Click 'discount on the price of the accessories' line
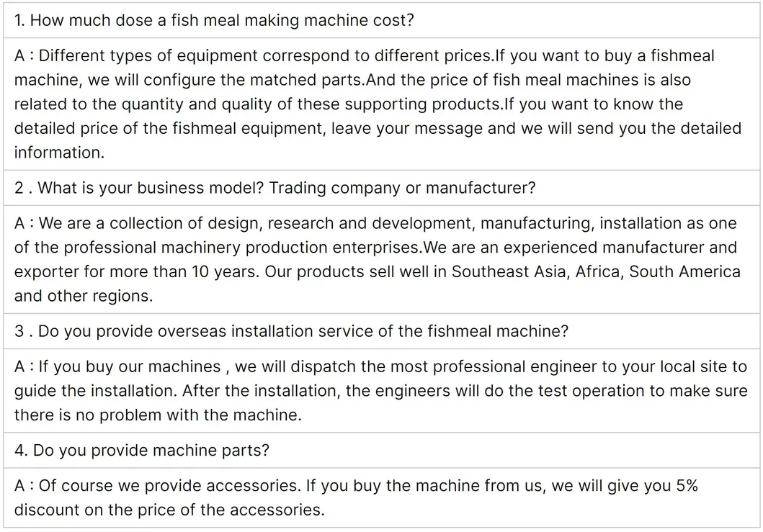The image size is (763, 532). 169,510
